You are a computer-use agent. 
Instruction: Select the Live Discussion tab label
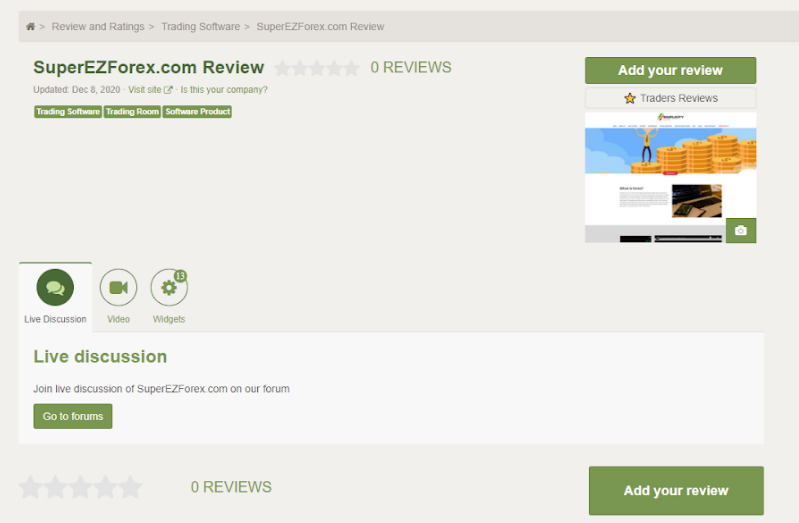55,319
